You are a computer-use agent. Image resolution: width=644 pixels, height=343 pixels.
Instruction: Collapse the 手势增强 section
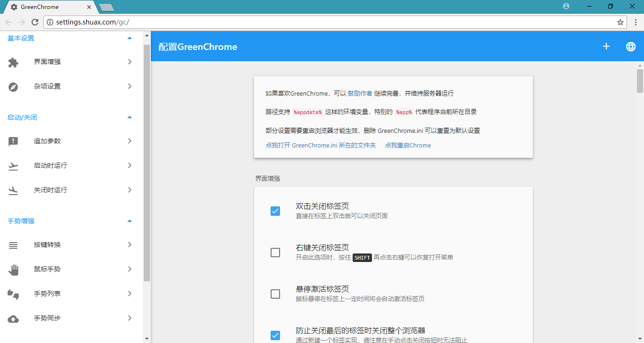pos(129,220)
